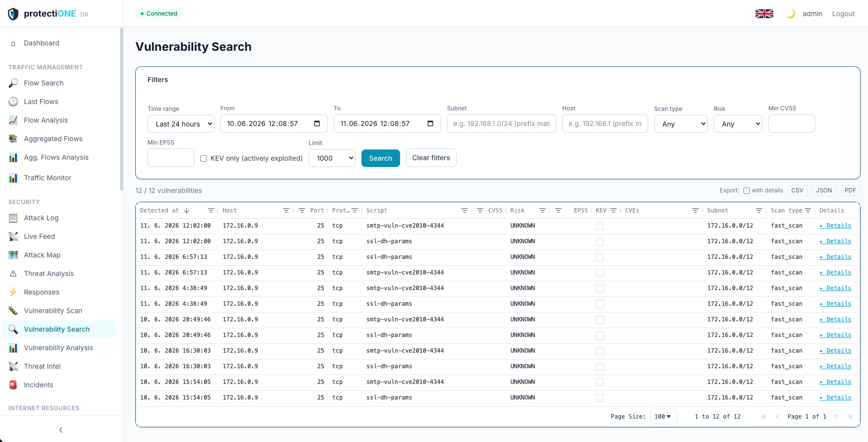Toggle dark mode moon icon
Viewport: 868px width, 442px height.
pyautogui.click(x=790, y=14)
